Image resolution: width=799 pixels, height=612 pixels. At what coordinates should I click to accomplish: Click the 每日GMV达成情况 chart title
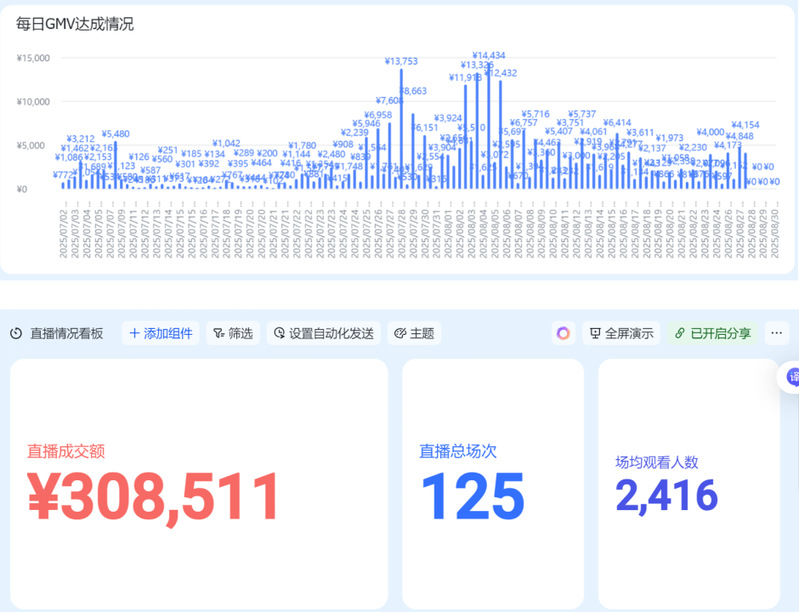[x=75, y=24]
